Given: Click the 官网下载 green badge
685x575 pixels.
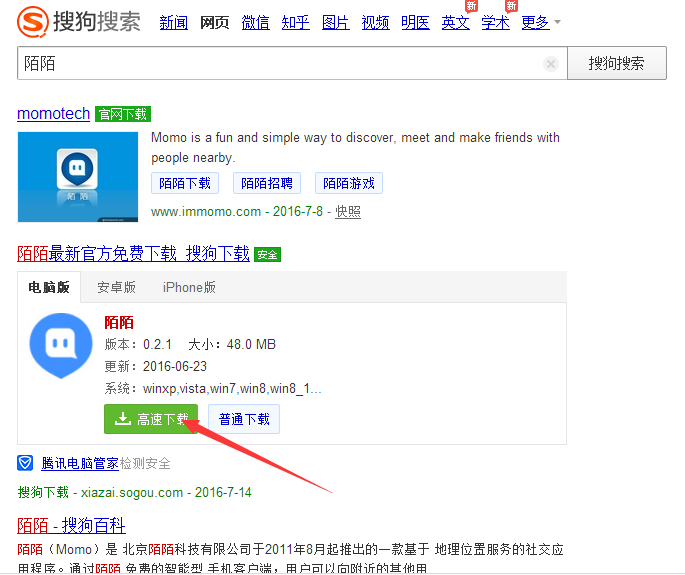Looking at the screenshot, I should click(123, 114).
